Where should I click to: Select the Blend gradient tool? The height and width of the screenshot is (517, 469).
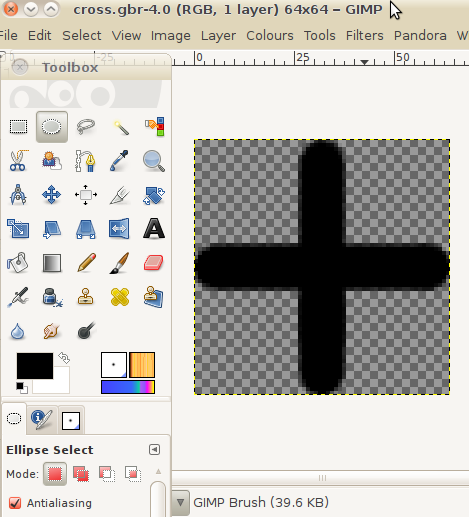tap(52, 263)
